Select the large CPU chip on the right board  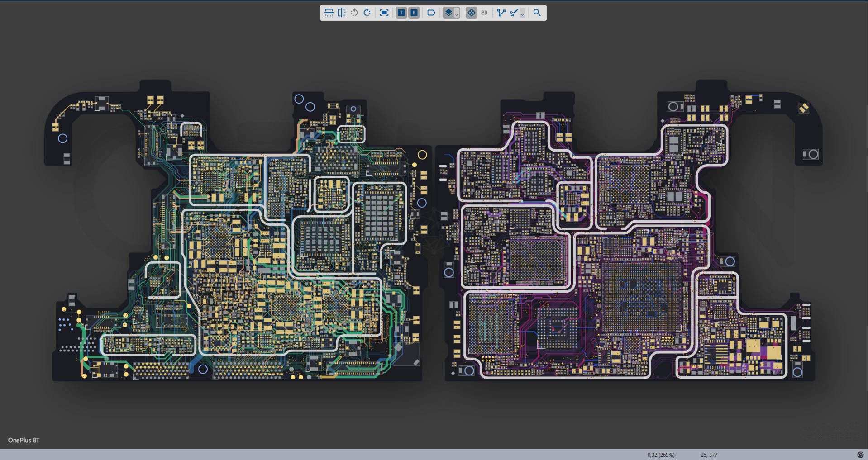click(642, 297)
